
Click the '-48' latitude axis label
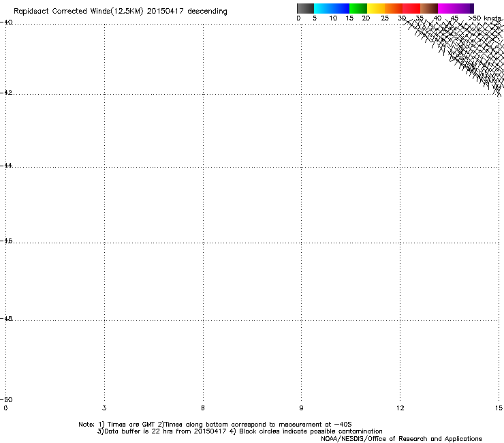pos(6,318)
